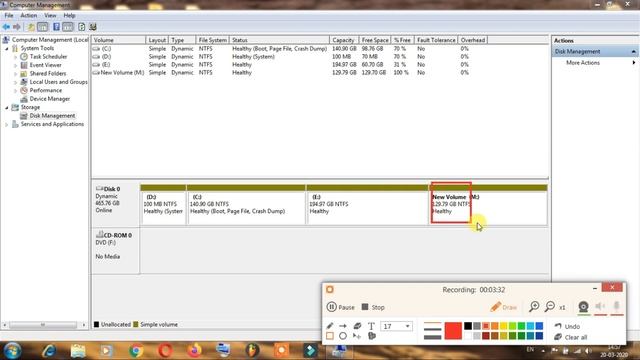
Task: Toggle the microphone in the recorder panel
Action: pos(617,306)
